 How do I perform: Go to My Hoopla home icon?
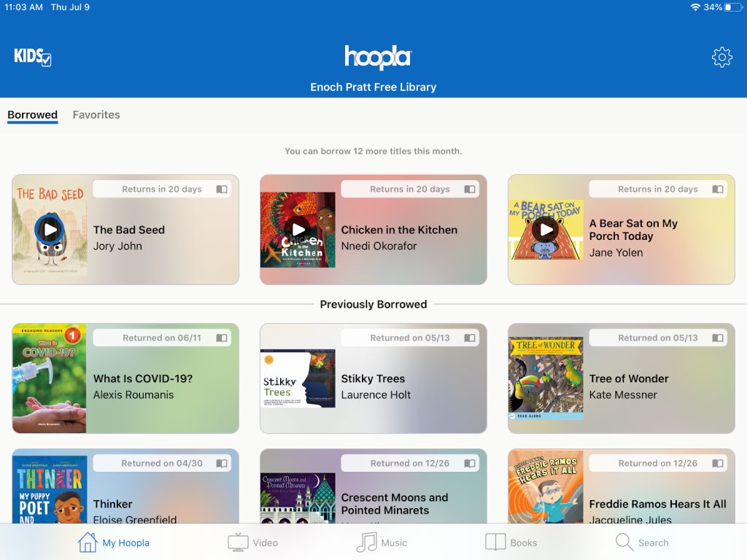pos(88,542)
